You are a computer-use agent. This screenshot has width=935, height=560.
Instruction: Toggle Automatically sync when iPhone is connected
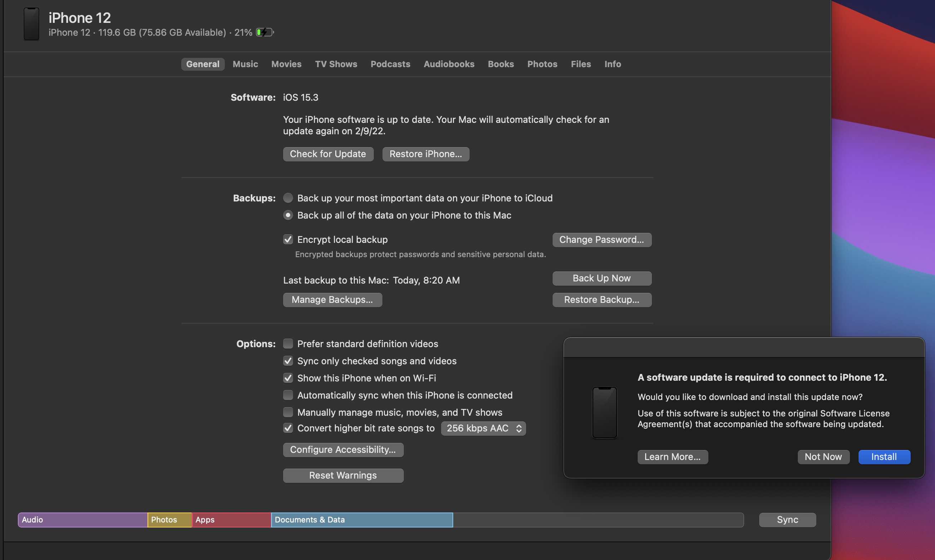tap(288, 395)
